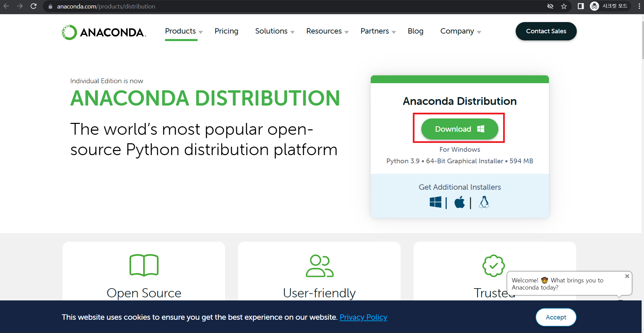Download Anaconda for Windows
Viewport: 644px width, 333px height.
click(x=460, y=129)
